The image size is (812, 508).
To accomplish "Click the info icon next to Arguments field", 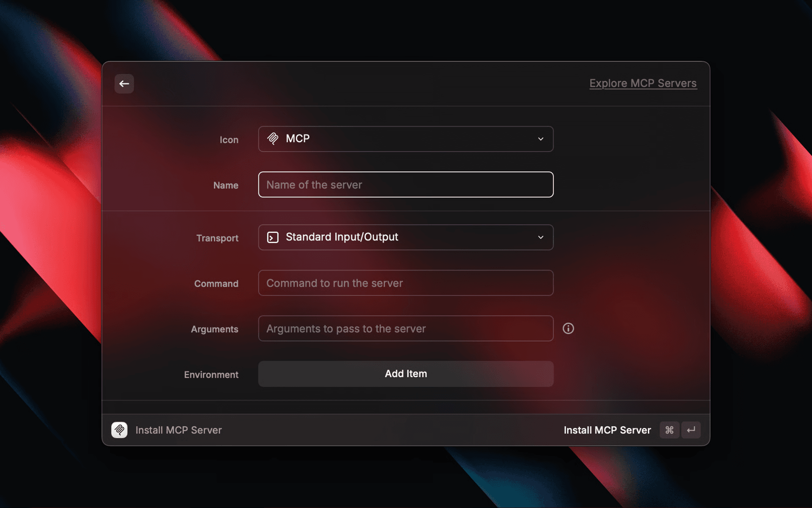I will coord(568,328).
